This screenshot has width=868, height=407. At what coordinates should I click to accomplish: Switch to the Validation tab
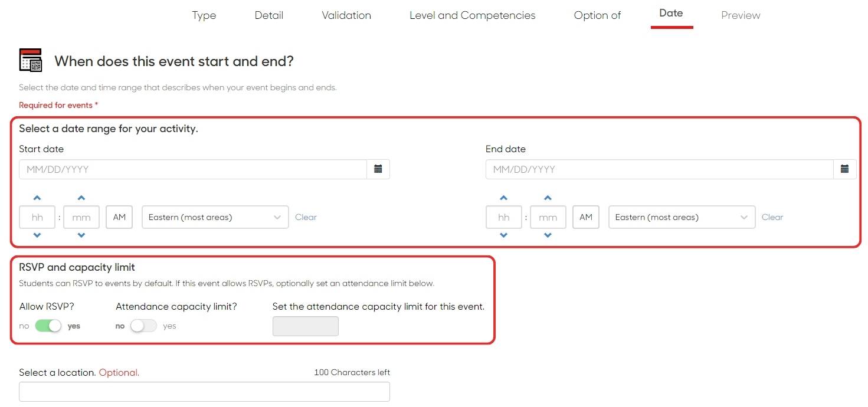346,15
